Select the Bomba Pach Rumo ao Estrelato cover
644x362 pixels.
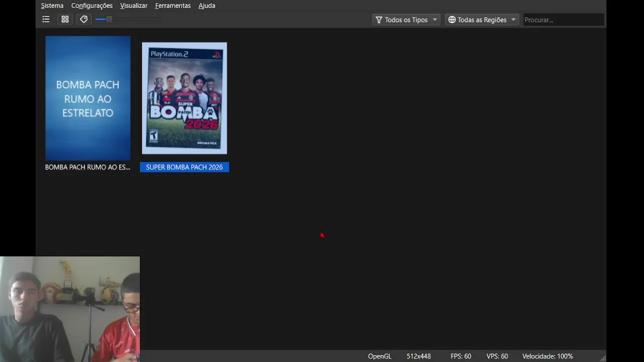[88, 98]
